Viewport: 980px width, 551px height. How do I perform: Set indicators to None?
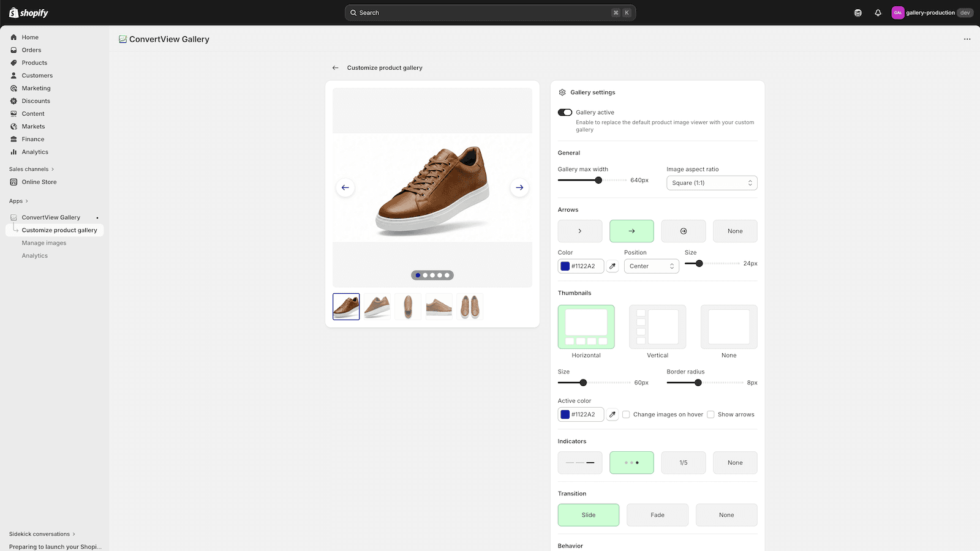tap(735, 463)
